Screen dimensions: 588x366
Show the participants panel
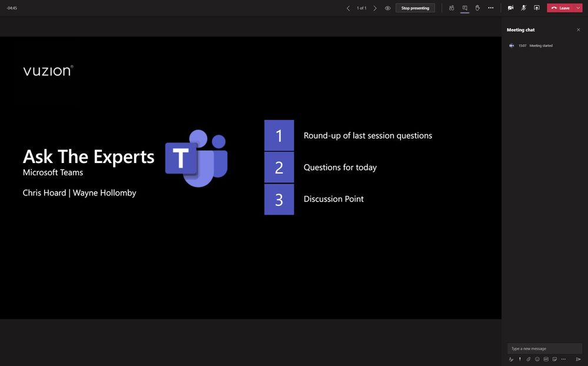[x=451, y=8]
